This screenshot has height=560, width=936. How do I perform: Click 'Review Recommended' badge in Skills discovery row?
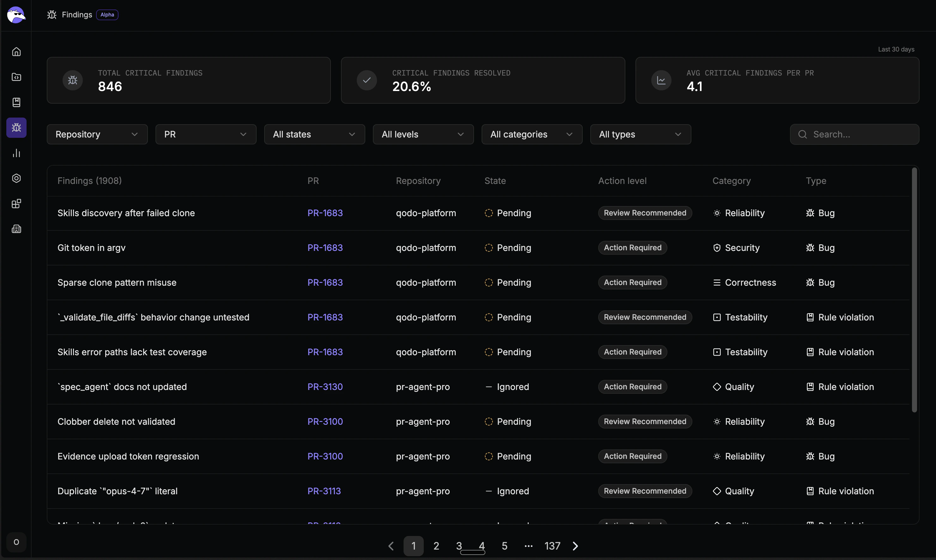click(645, 213)
